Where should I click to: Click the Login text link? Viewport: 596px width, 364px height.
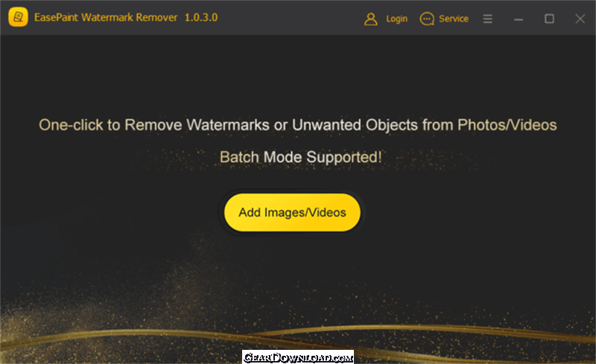click(x=396, y=19)
